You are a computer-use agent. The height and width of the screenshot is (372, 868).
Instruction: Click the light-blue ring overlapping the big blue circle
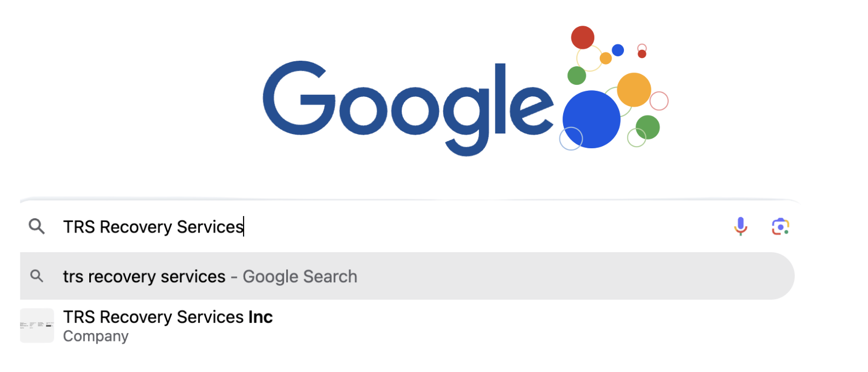[x=571, y=138]
